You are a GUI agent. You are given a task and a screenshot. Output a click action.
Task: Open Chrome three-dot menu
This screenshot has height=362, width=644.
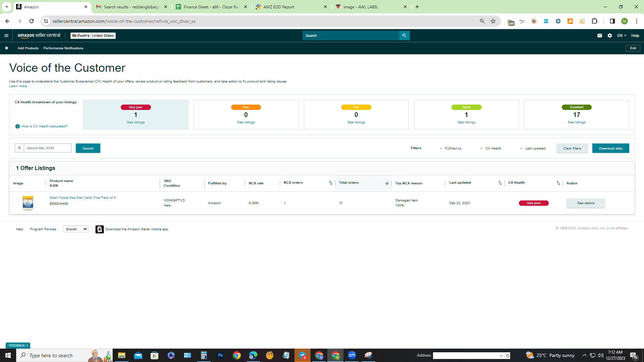click(x=637, y=21)
